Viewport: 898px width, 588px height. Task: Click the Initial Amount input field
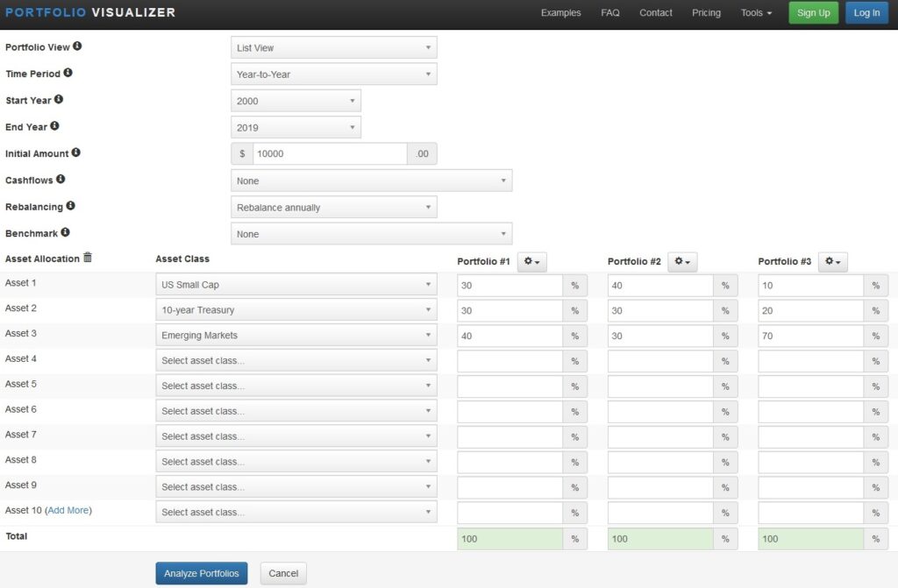[330, 153]
